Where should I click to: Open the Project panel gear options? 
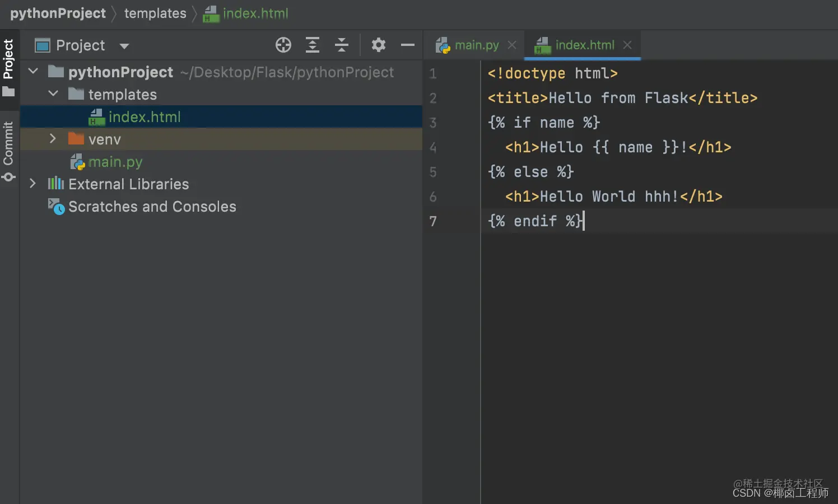379,45
